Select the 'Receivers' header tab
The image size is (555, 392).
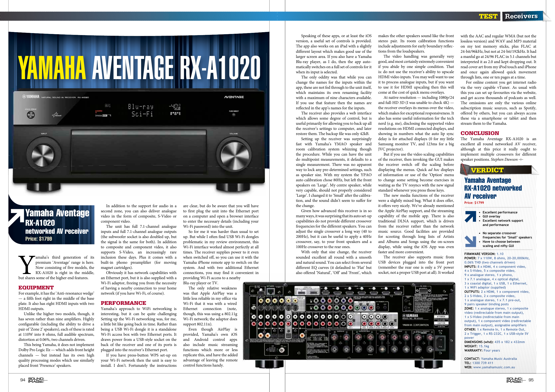pyautogui.click(x=521, y=16)
